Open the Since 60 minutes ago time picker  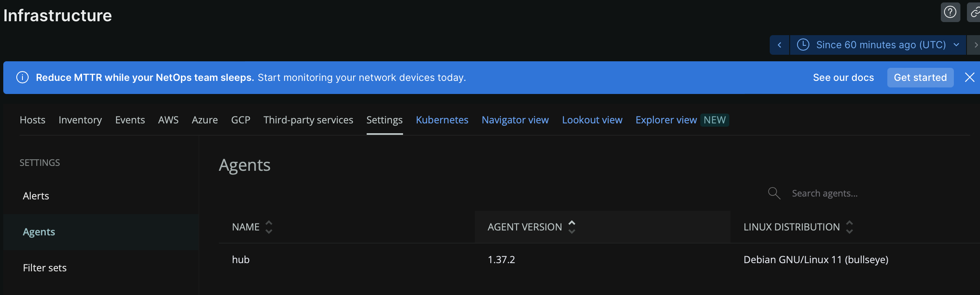click(x=878, y=45)
